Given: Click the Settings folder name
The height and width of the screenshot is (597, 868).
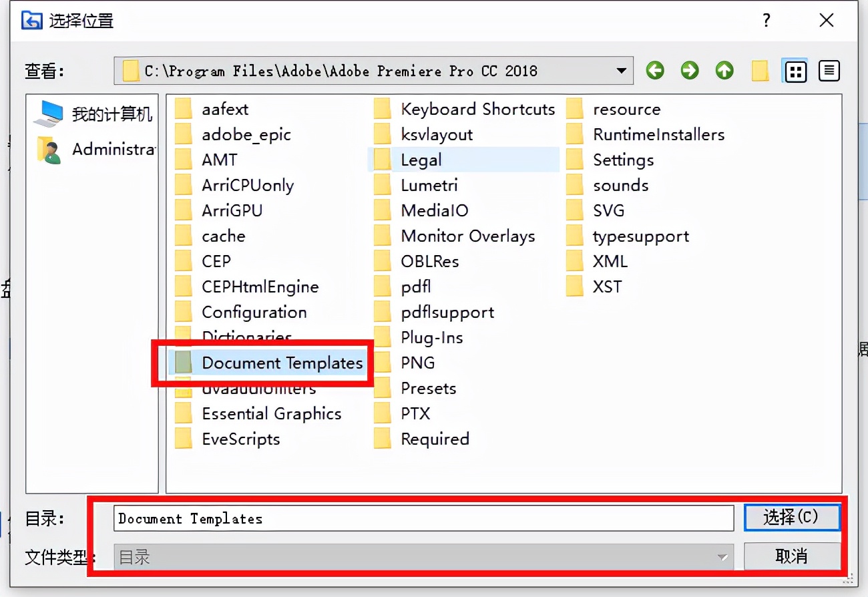Looking at the screenshot, I should 624,160.
